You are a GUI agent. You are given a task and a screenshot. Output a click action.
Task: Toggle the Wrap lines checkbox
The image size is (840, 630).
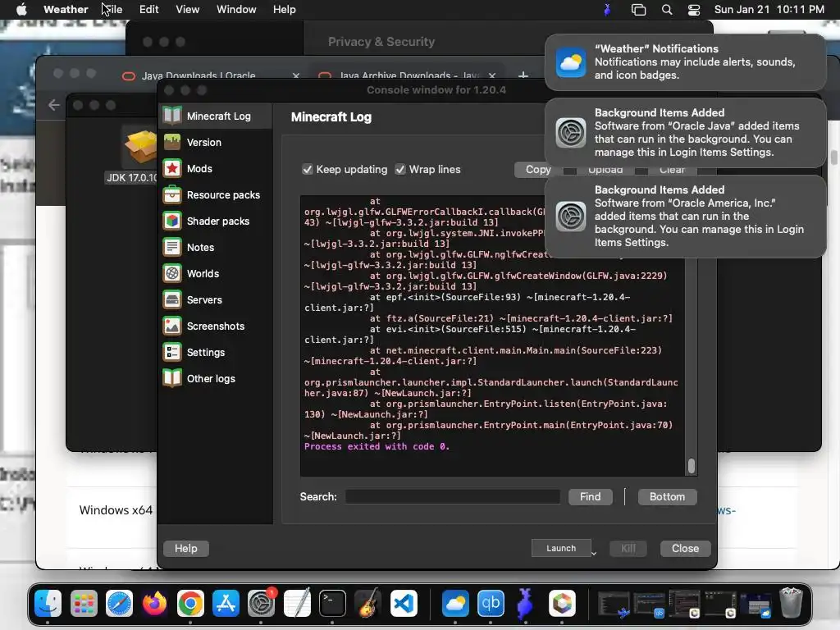point(400,169)
